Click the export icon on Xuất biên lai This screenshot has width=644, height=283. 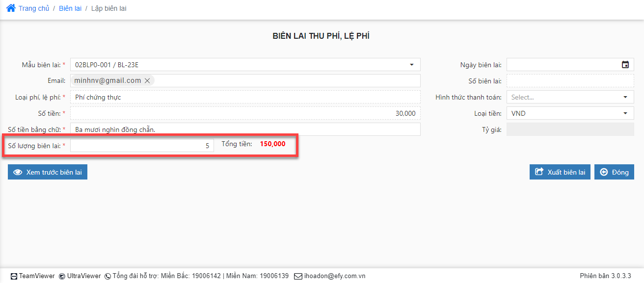pyautogui.click(x=539, y=172)
